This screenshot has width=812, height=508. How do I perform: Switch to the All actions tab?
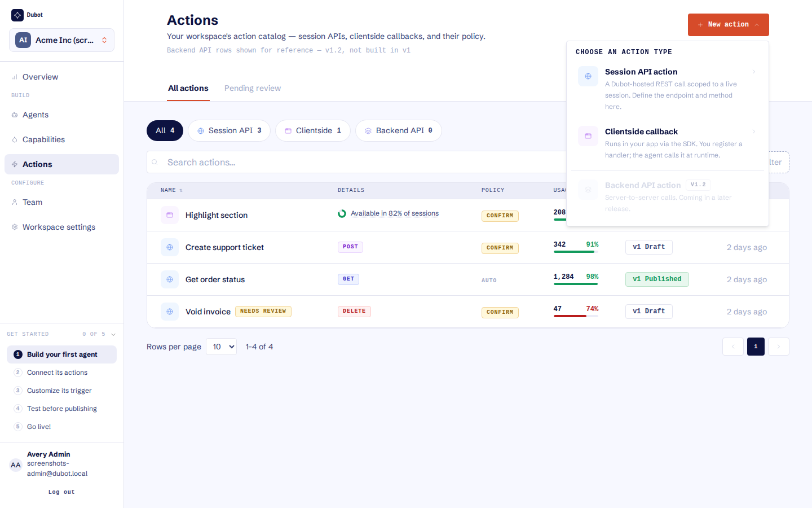coord(188,88)
